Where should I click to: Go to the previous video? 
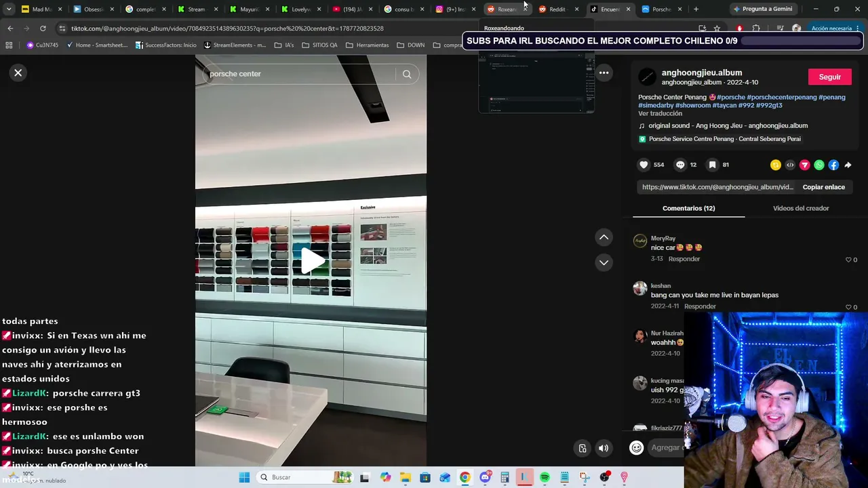point(604,237)
